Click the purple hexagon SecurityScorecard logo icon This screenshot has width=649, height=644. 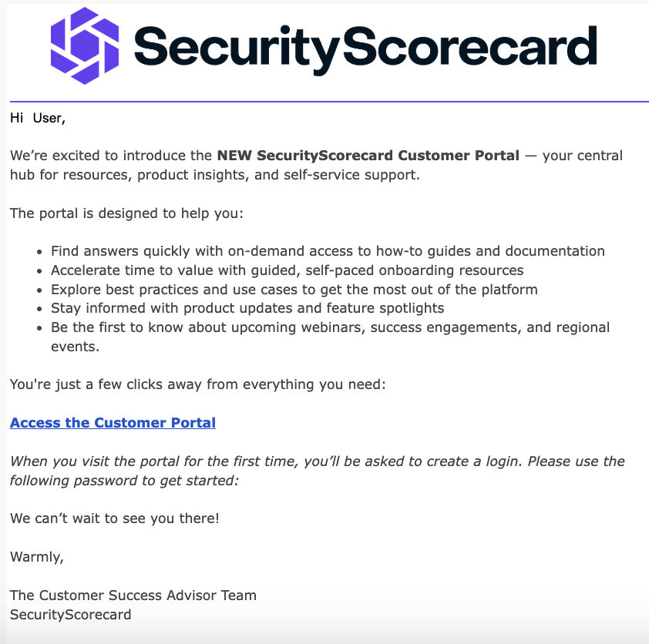pos(85,45)
